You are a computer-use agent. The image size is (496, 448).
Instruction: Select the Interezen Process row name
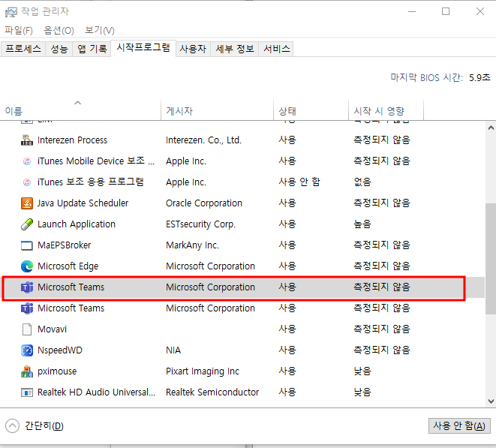pyautogui.click(x=73, y=140)
